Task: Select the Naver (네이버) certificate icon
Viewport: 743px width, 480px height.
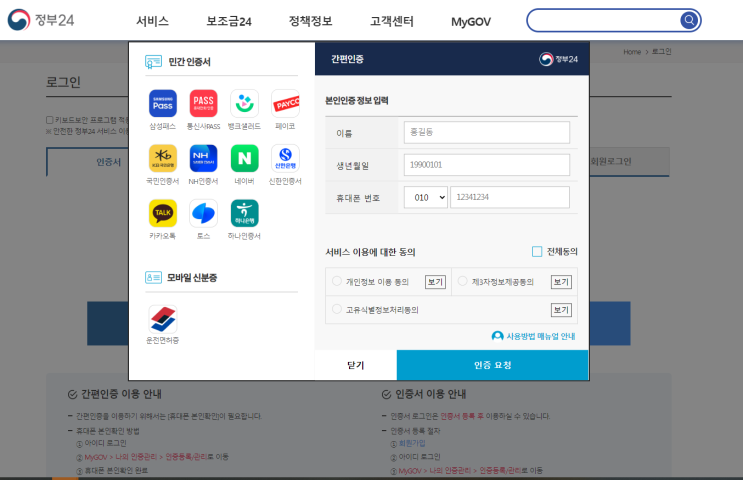Action: 245,158
